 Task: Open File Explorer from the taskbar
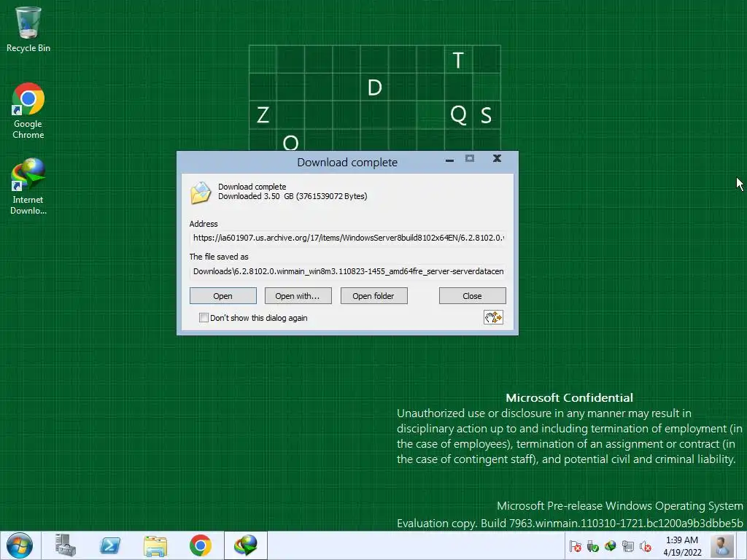[155, 545]
